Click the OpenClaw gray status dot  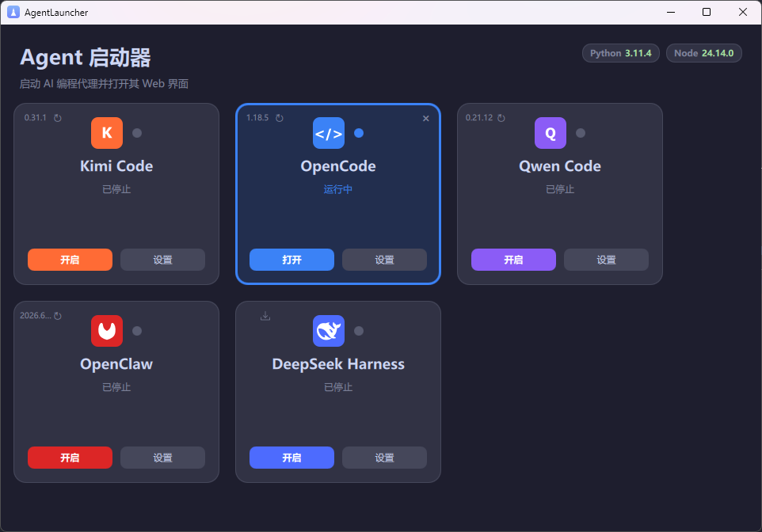137,331
